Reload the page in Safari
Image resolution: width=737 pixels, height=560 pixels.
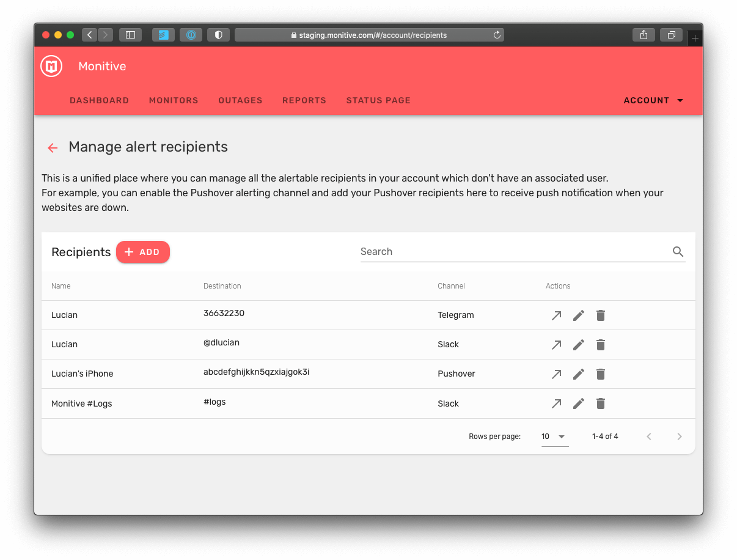click(x=497, y=35)
